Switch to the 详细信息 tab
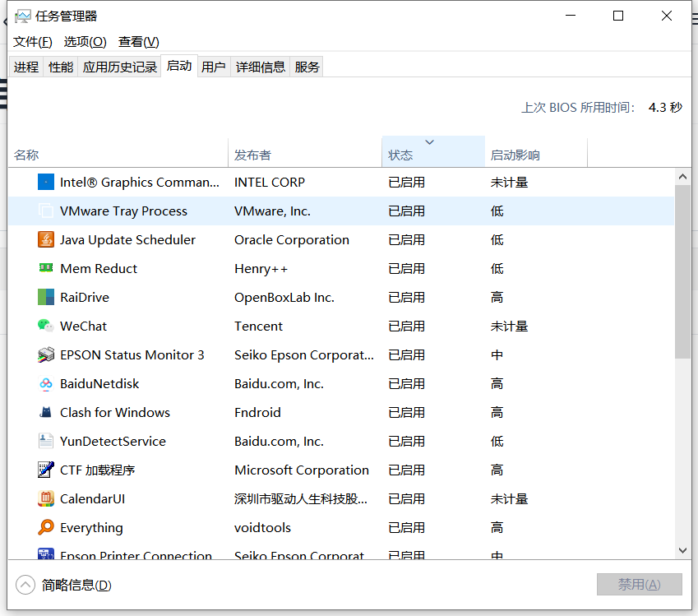698x616 pixels. pyautogui.click(x=261, y=67)
